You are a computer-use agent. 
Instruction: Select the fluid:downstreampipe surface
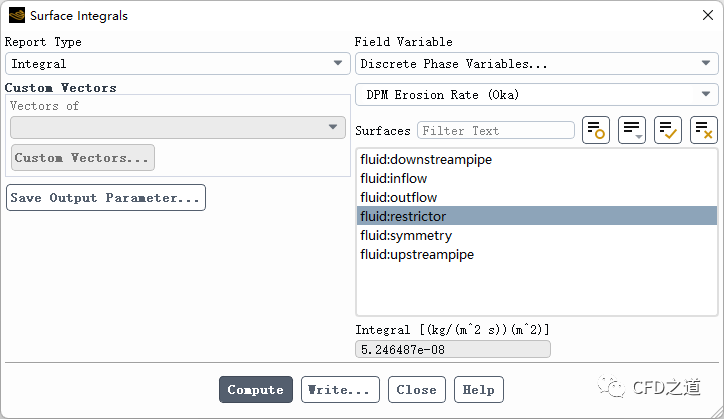[x=426, y=160]
